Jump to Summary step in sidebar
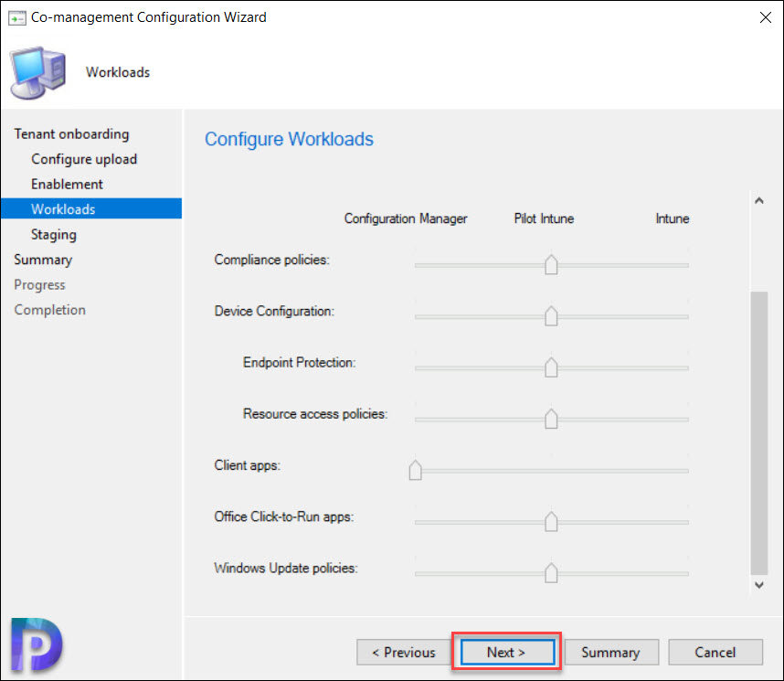This screenshot has width=784, height=681. click(43, 260)
